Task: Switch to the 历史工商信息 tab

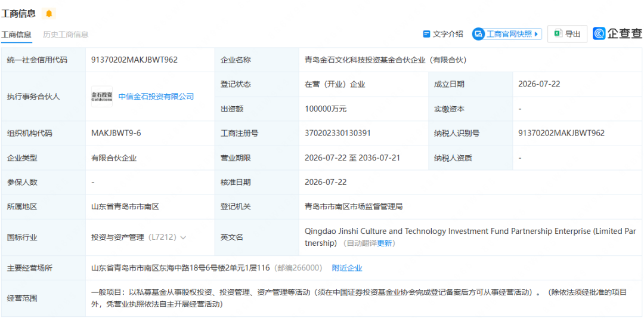Action: [x=66, y=35]
